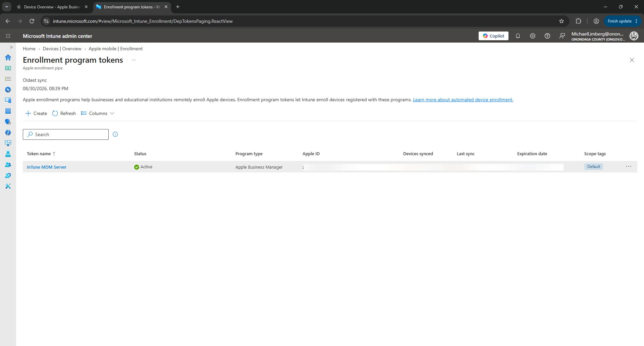Go to Home breadcrumb
This screenshot has width=644, height=346.
[29, 49]
